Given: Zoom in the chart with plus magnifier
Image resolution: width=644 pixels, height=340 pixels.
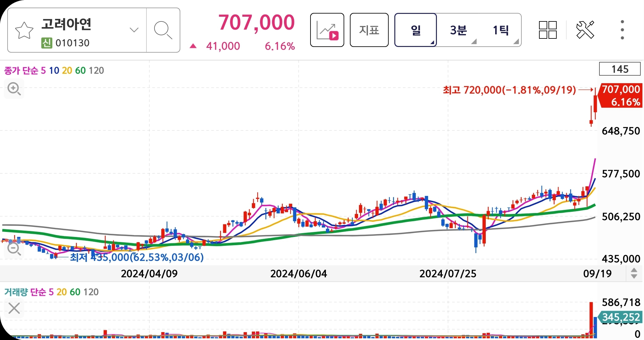Looking at the screenshot, I should coord(14,89).
